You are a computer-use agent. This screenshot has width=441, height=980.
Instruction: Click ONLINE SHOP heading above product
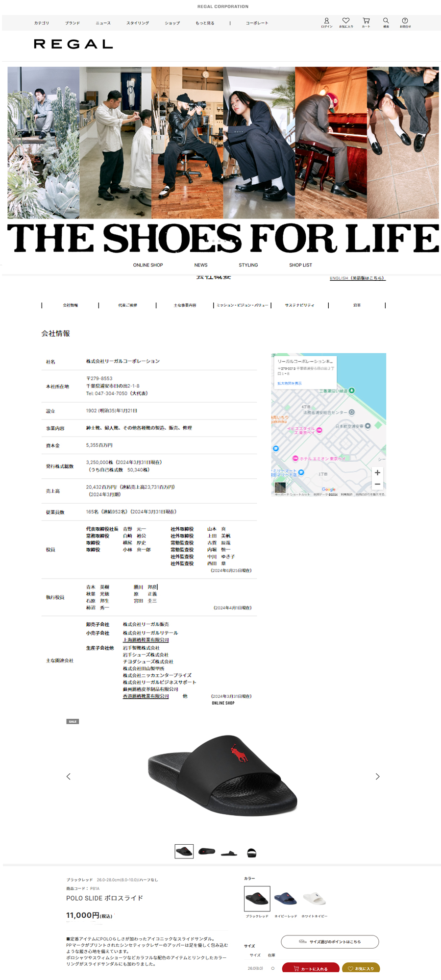tap(223, 703)
